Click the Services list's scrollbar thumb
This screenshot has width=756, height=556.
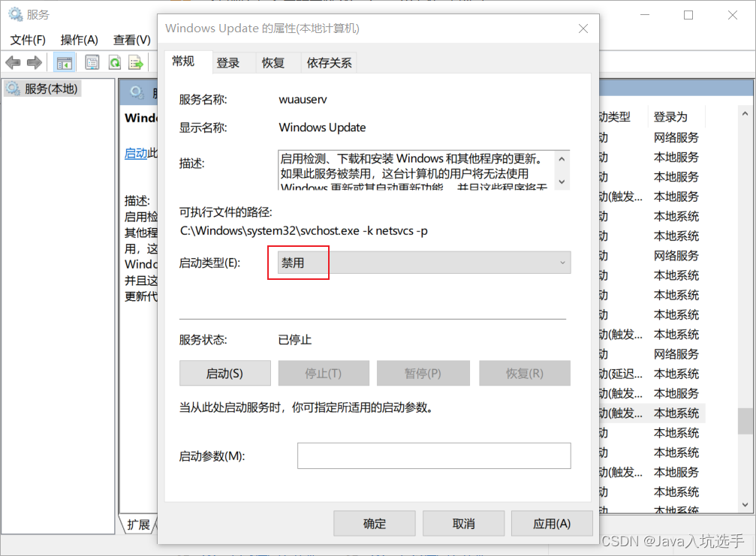(745, 421)
